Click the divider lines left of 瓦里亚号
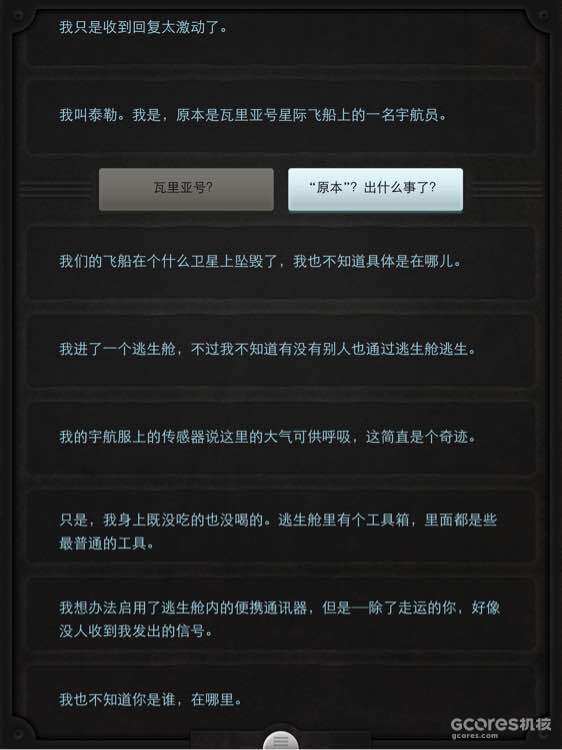 pos(57,189)
